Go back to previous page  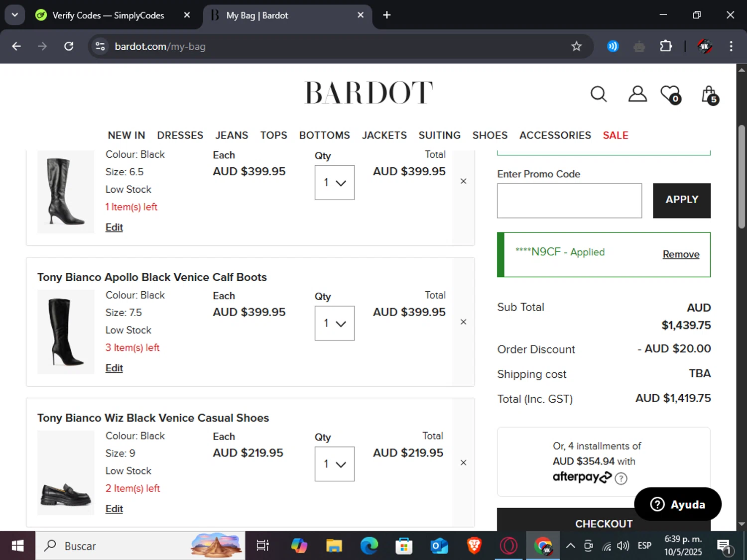tap(16, 46)
